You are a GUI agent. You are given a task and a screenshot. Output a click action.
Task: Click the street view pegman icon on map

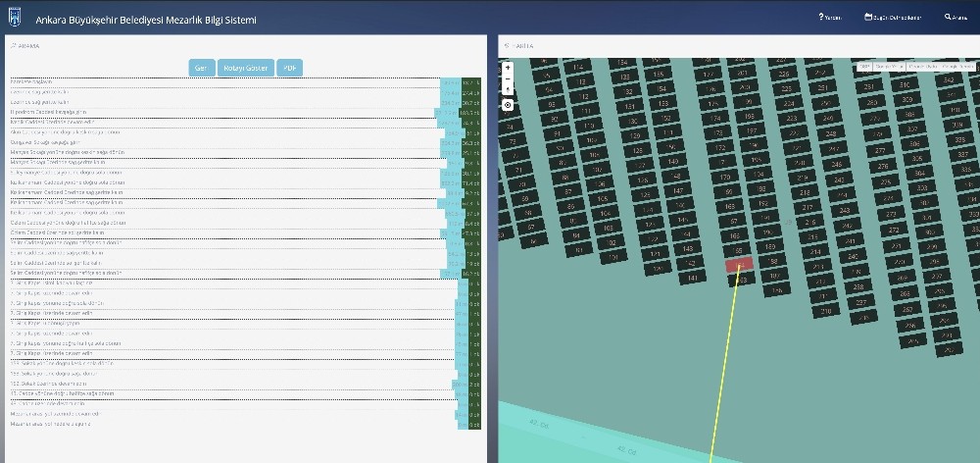tap(508, 90)
